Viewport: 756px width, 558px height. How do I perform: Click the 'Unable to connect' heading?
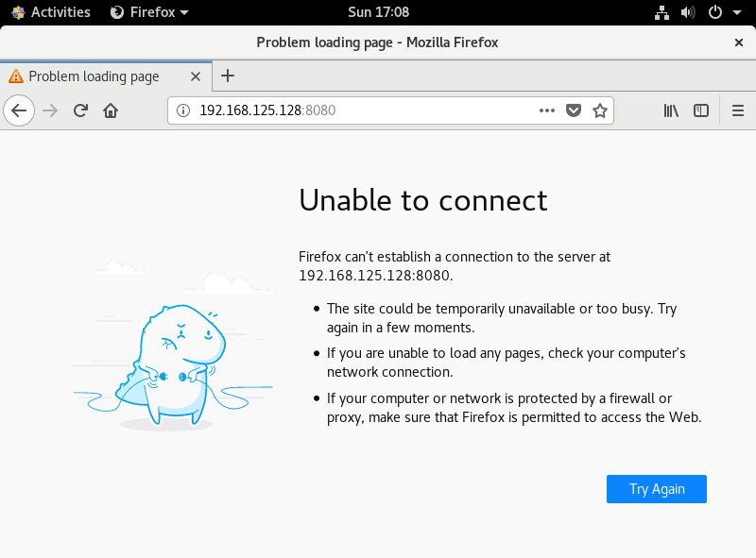coord(422,200)
